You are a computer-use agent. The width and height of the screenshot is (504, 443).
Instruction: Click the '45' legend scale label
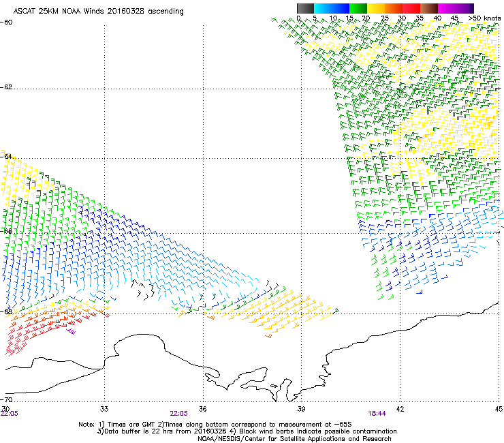[x=454, y=18]
